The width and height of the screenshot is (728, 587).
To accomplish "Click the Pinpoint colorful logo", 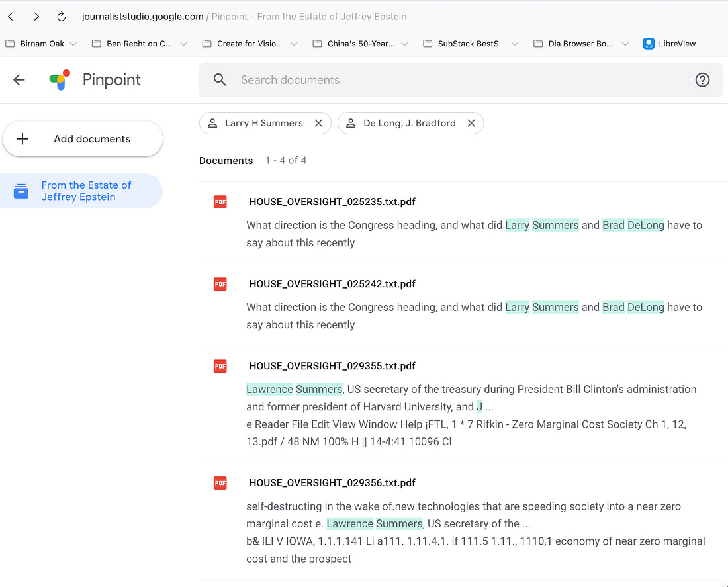I will [x=60, y=80].
